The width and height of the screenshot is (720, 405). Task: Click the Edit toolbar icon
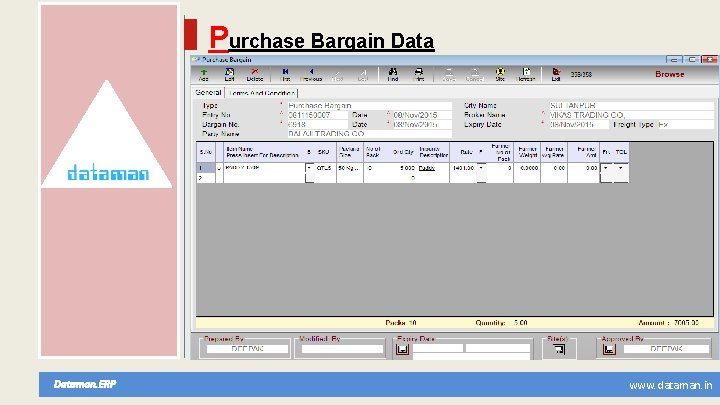tap(229, 74)
